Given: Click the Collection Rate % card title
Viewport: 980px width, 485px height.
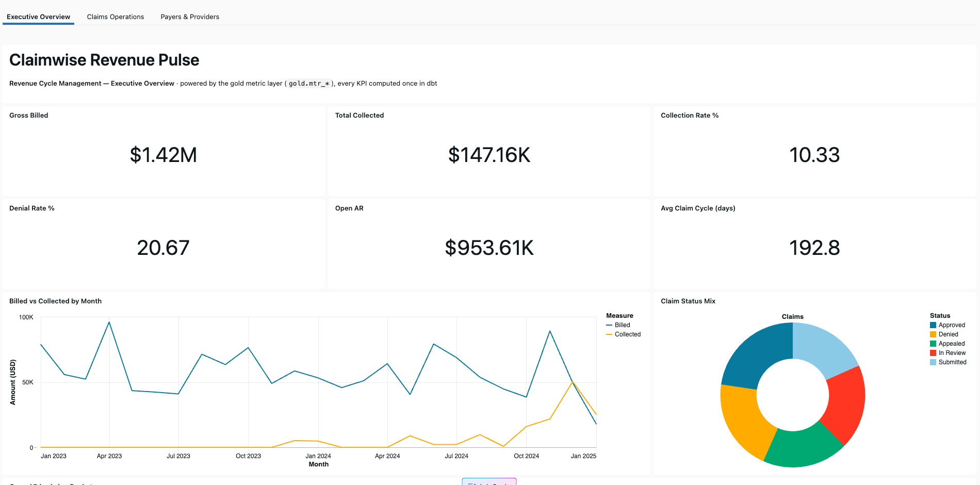Looking at the screenshot, I should tap(690, 115).
